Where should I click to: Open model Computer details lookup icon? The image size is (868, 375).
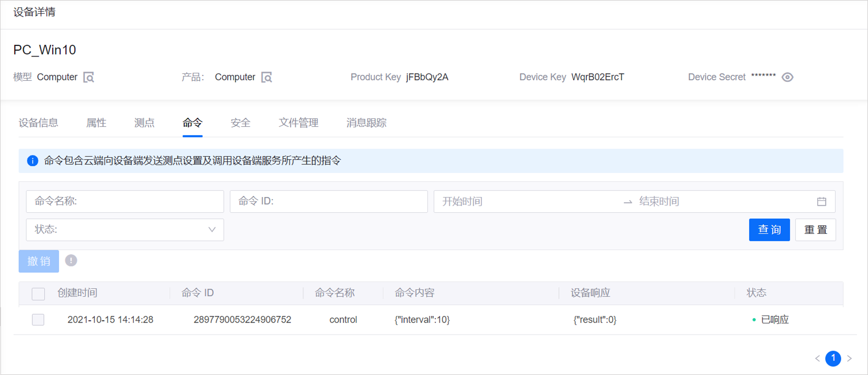point(89,77)
